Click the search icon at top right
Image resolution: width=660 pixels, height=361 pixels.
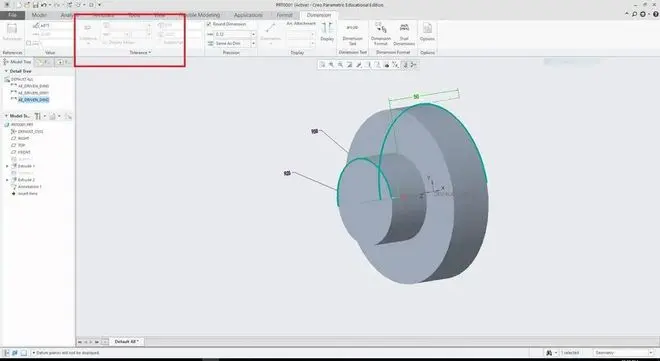[634, 14]
